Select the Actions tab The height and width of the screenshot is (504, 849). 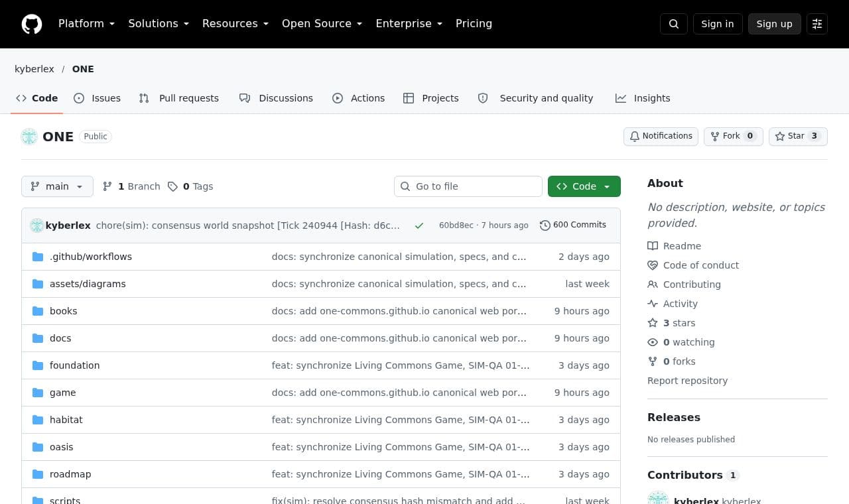[359, 98]
